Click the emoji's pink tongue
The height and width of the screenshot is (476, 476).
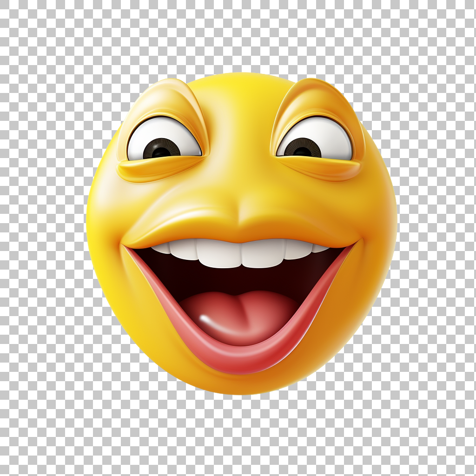240,317
